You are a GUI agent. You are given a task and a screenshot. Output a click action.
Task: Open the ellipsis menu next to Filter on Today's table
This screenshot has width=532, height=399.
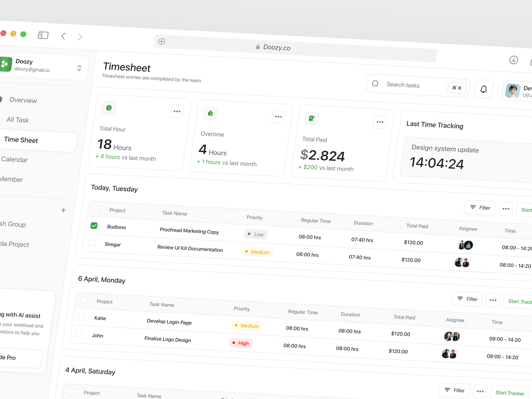[506, 209]
